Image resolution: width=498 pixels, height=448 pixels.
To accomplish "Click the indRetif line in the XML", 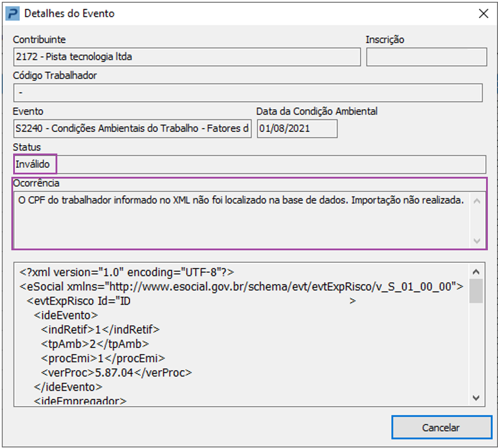I will [100, 329].
